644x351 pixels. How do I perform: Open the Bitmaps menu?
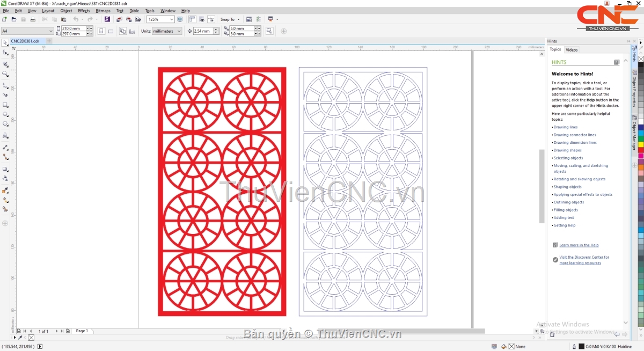[x=103, y=11]
